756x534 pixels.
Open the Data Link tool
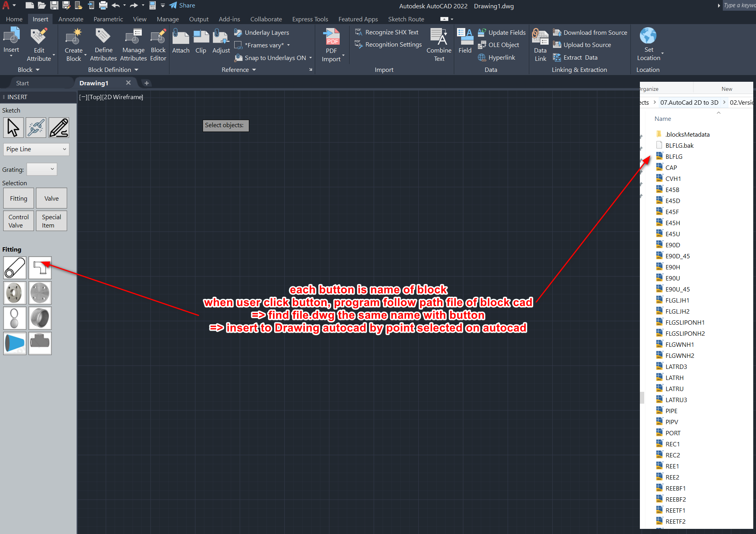(540, 45)
